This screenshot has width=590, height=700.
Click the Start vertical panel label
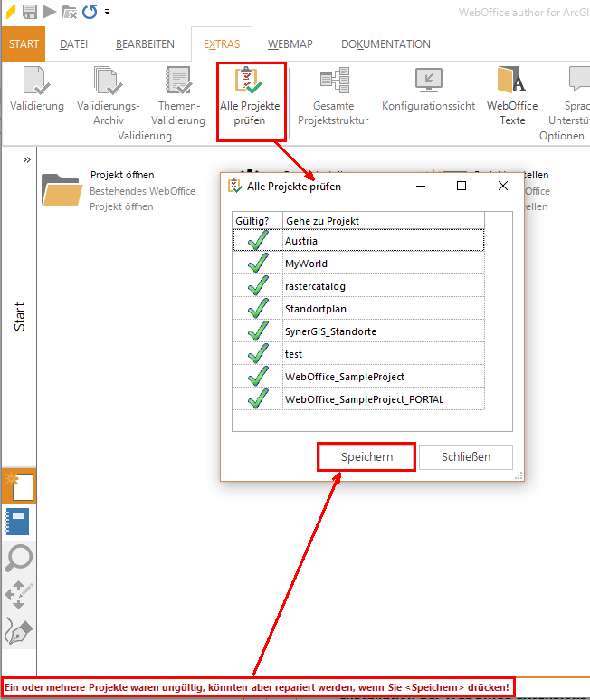click(x=20, y=317)
